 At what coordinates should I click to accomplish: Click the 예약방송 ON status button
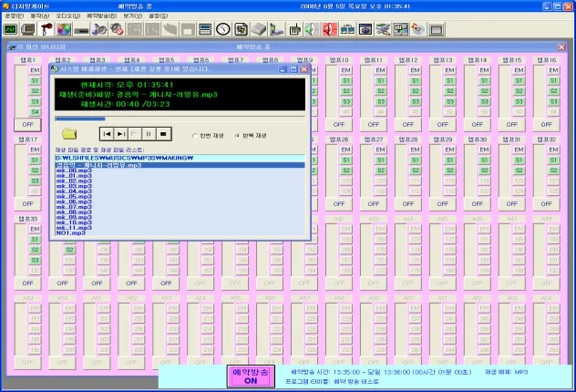click(251, 377)
